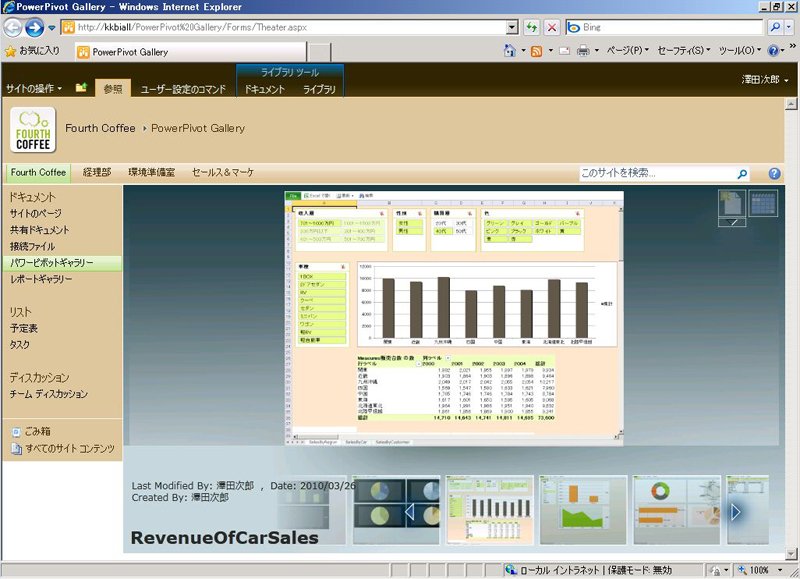This screenshot has height=579, width=800.
Task: Select the ライブラリ ribbon tab
Action: (319, 89)
